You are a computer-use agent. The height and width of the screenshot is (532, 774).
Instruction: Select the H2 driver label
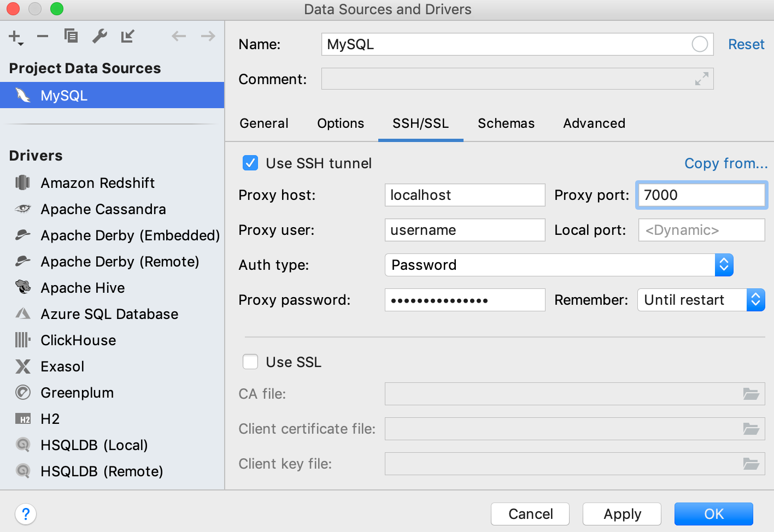pyautogui.click(x=50, y=419)
